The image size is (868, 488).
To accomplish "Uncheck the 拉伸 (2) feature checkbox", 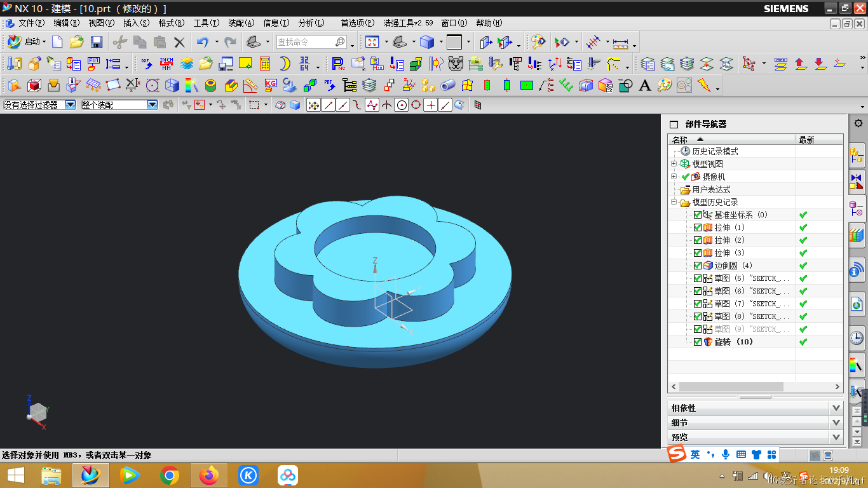I will click(x=698, y=240).
